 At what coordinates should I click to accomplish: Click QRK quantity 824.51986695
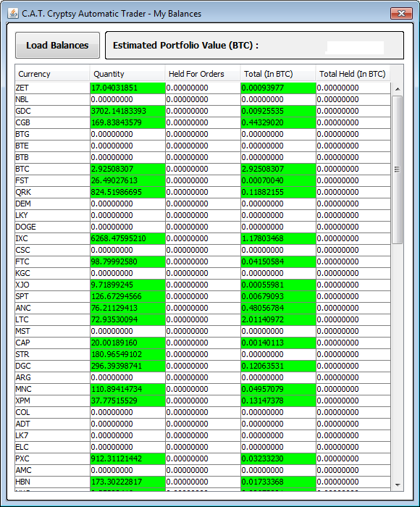click(x=127, y=193)
